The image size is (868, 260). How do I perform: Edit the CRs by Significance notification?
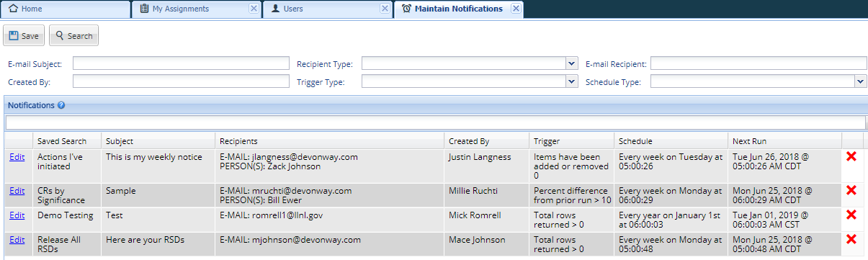pos(17,191)
